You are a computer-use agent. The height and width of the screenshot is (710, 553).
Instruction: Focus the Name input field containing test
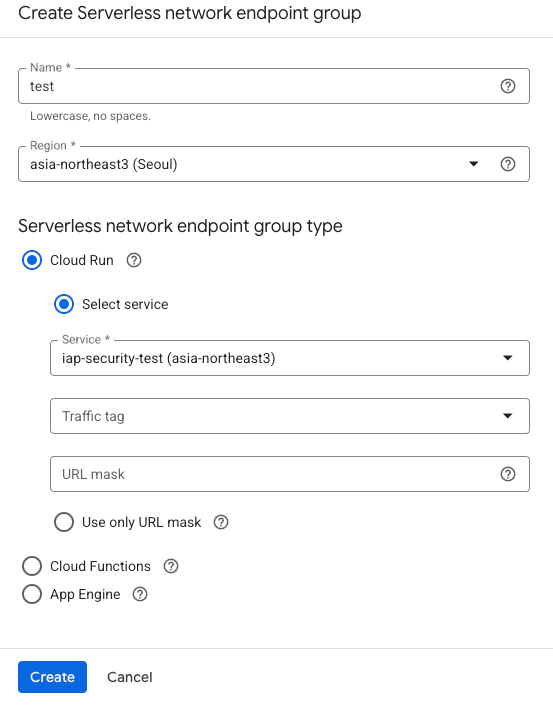260,86
